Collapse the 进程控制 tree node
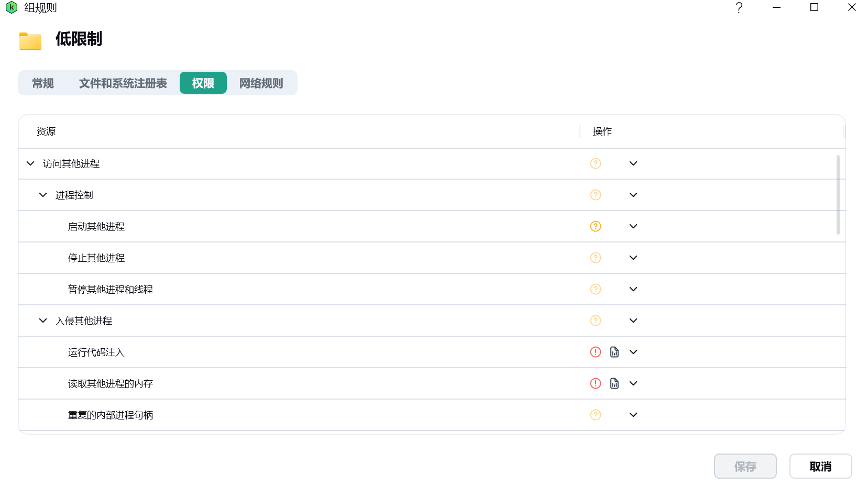 point(43,195)
